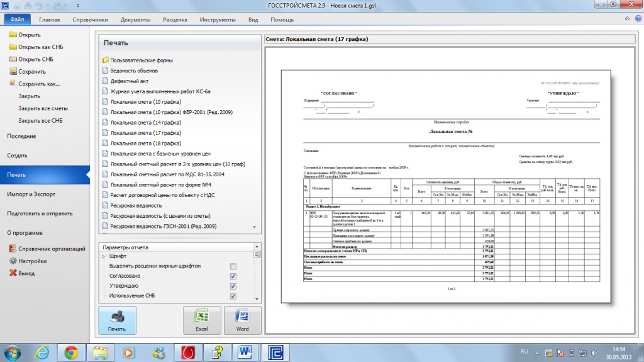Open the Инструменты tab
This screenshot has height=362, width=644.
(x=217, y=20)
